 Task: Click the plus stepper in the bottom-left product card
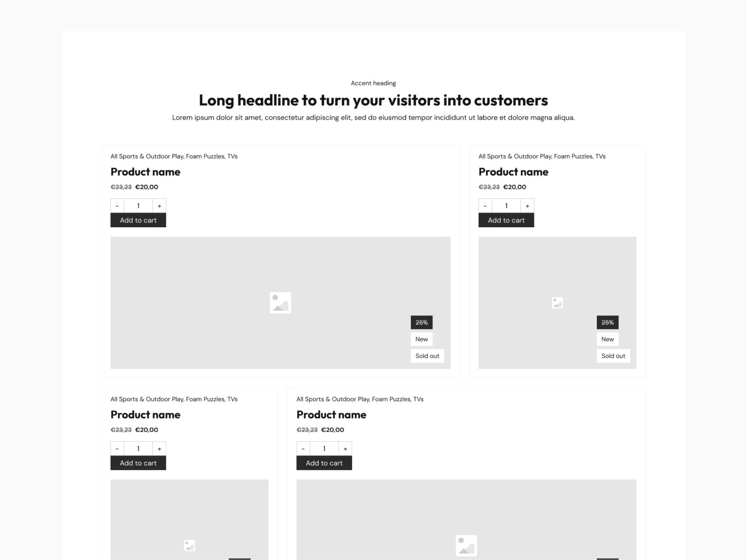coord(160,449)
